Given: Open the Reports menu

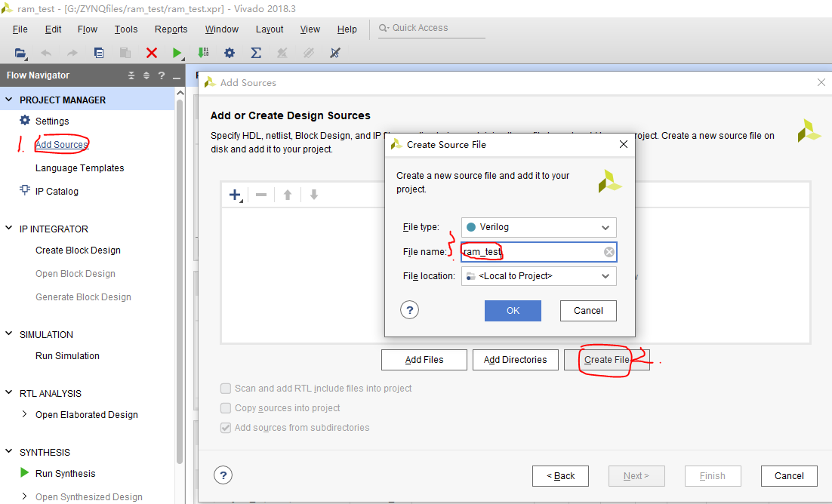Looking at the screenshot, I should click(171, 29).
